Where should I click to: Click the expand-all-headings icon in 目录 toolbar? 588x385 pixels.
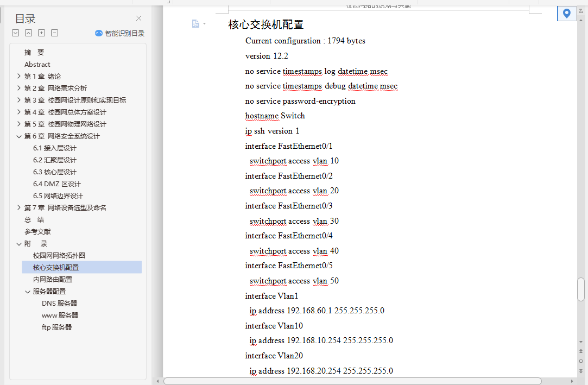tap(15, 33)
